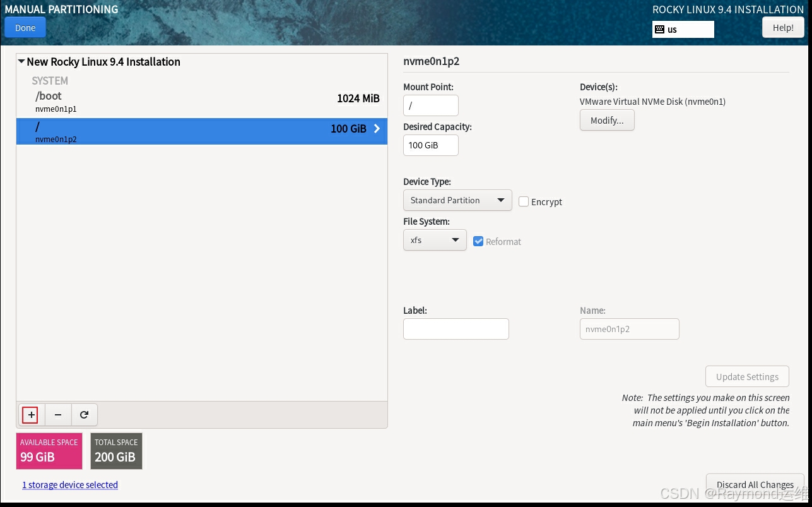Click the 1024 MiB size value

pyautogui.click(x=358, y=98)
